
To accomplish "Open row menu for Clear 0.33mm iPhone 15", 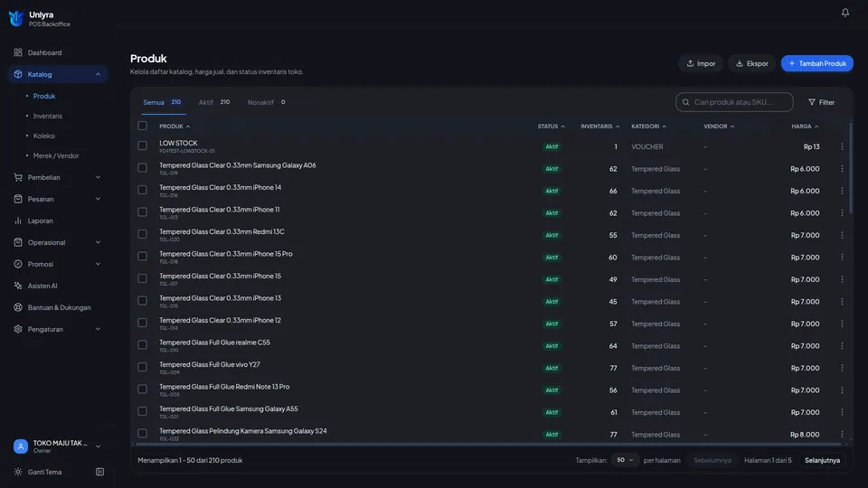I will (x=842, y=279).
